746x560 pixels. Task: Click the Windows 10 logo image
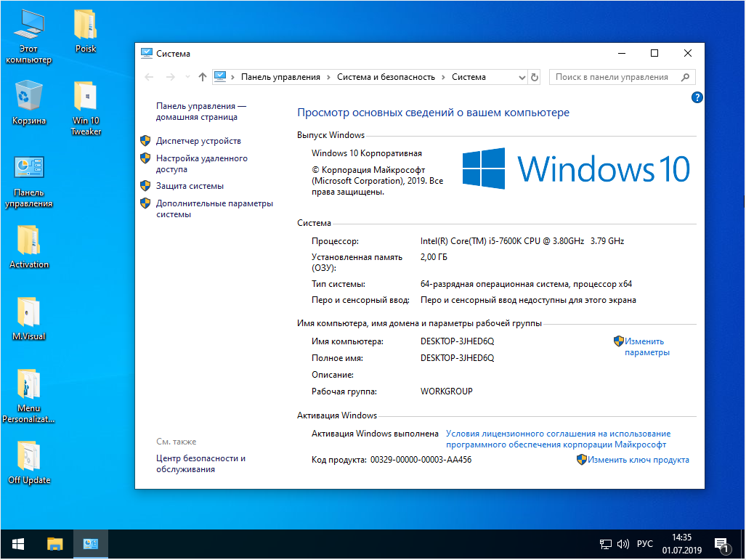(576, 169)
